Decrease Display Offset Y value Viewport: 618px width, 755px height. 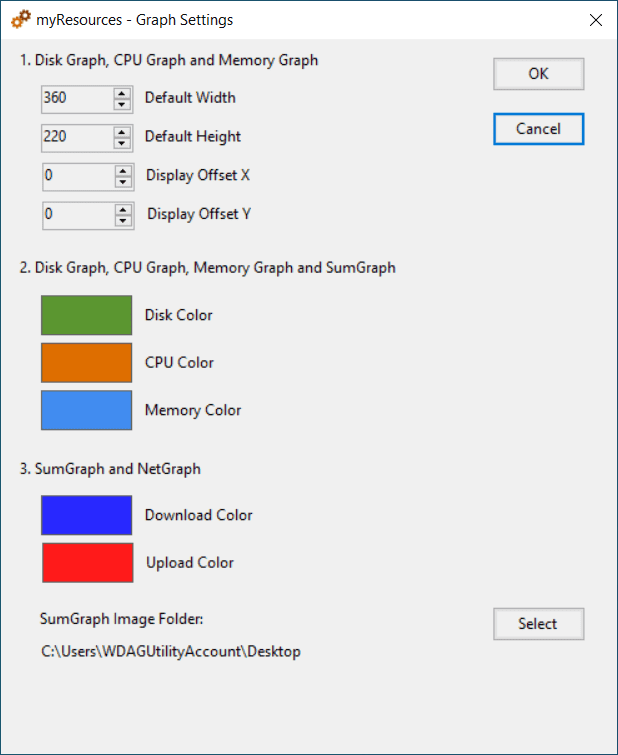pos(123,220)
